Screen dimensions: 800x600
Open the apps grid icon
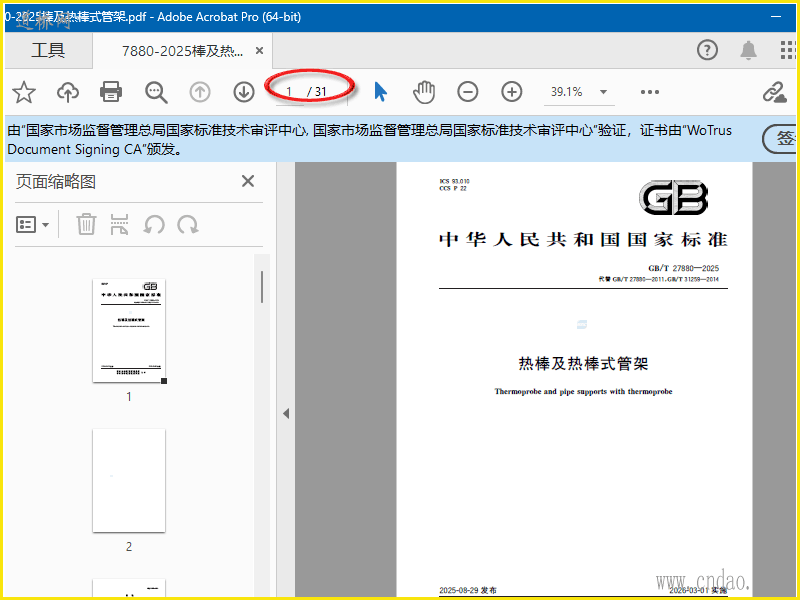point(788,50)
